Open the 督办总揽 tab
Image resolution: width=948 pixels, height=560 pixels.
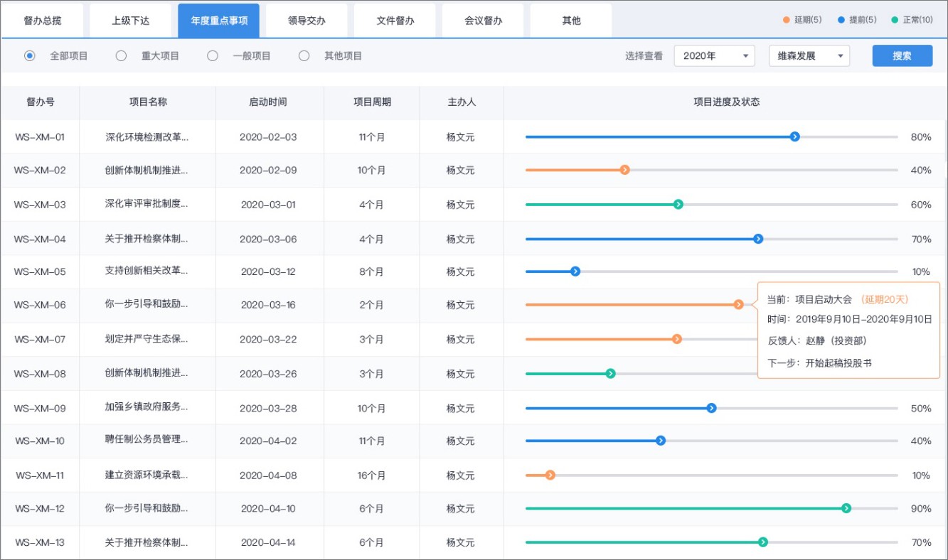coord(43,21)
